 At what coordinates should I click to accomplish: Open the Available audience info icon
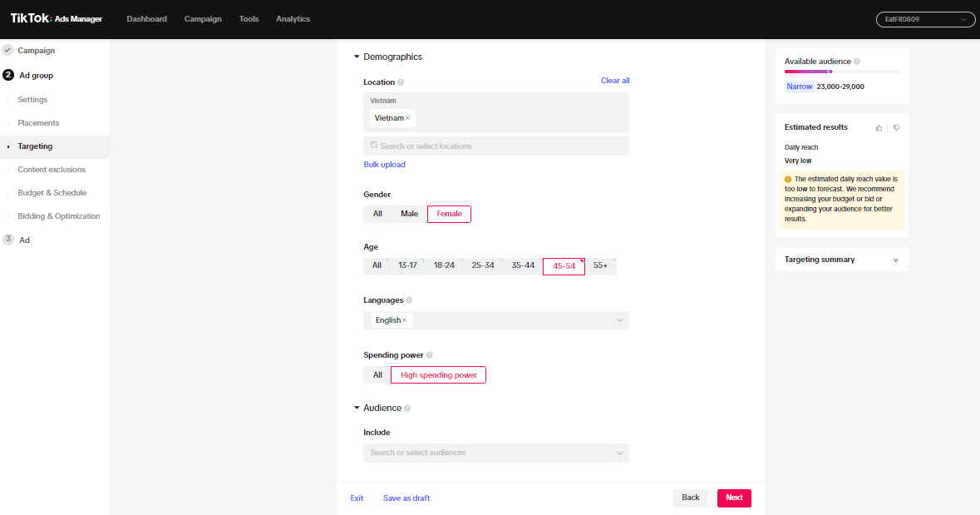[857, 62]
